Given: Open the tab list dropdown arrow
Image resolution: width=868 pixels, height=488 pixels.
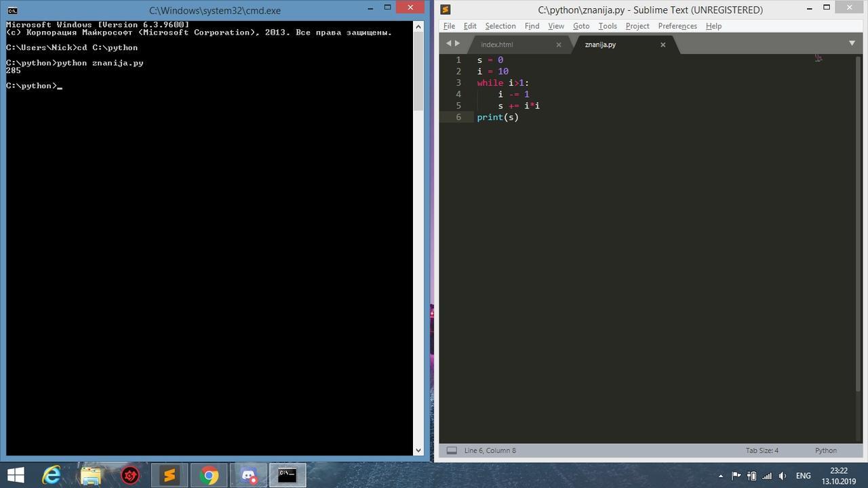Looking at the screenshot, I should [852, 43].
